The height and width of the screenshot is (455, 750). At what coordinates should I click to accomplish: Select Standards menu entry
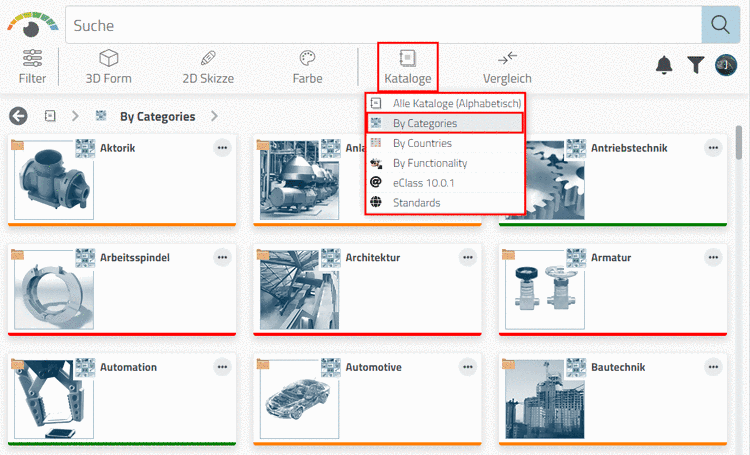(x=445, y=203)
